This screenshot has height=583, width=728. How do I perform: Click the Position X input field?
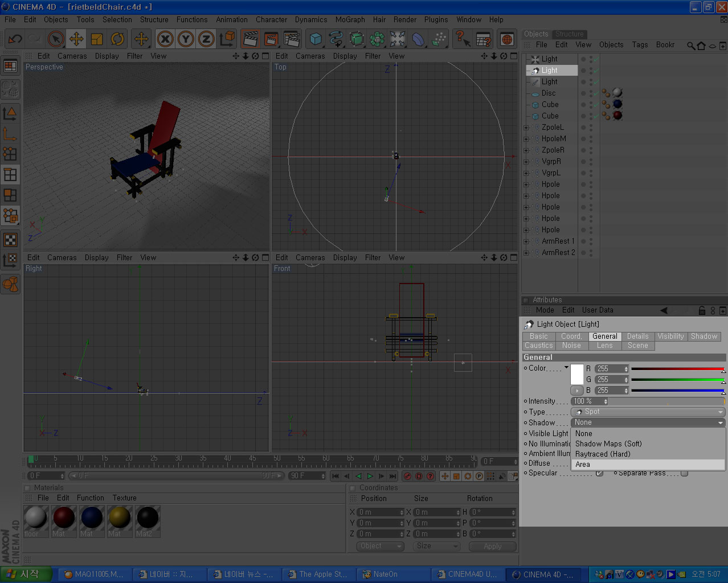[x=380, y=512]
